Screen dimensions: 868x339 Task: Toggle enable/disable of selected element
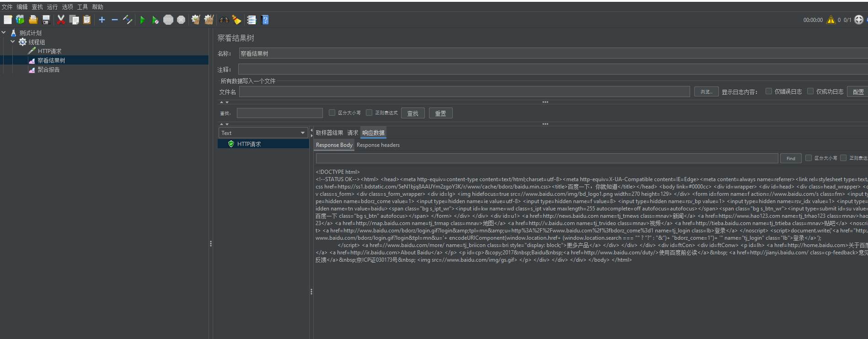click(x=128, y=20)
